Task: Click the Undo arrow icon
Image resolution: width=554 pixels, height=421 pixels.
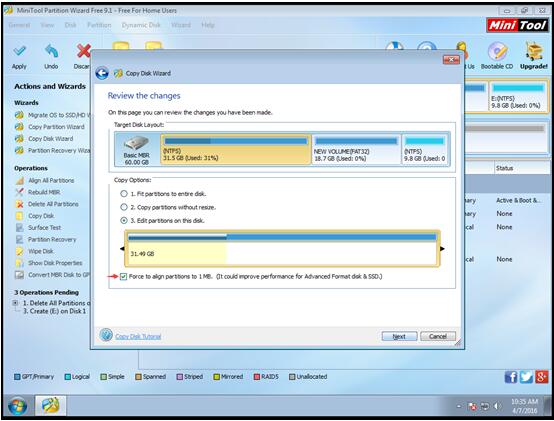Action: click(x=51, y=51)
